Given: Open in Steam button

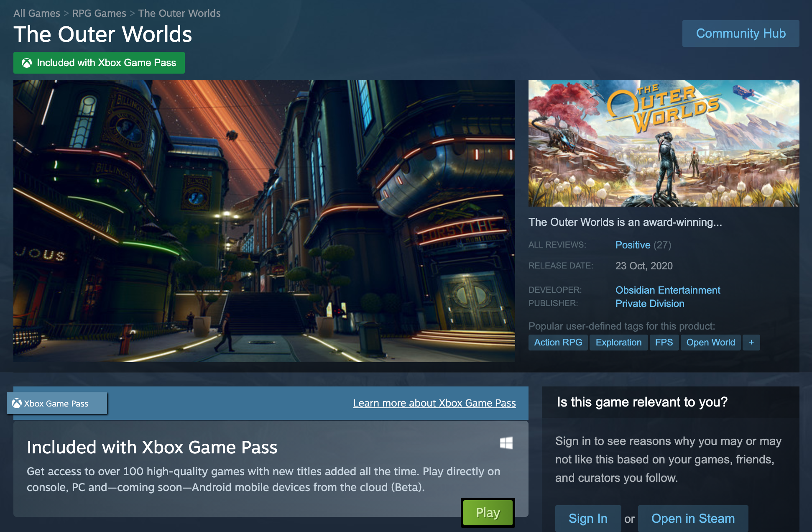Looking at the screenshot, I should click(x=693, y=519).
